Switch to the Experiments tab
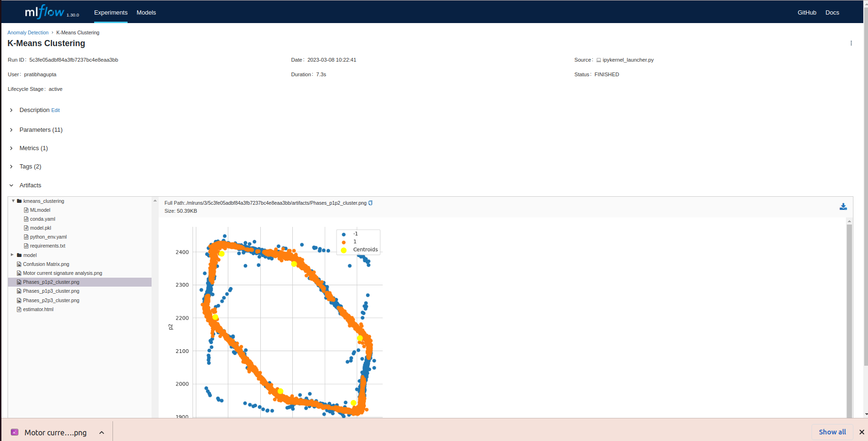The width and height of the screenshot is (868, 441). 111,13
